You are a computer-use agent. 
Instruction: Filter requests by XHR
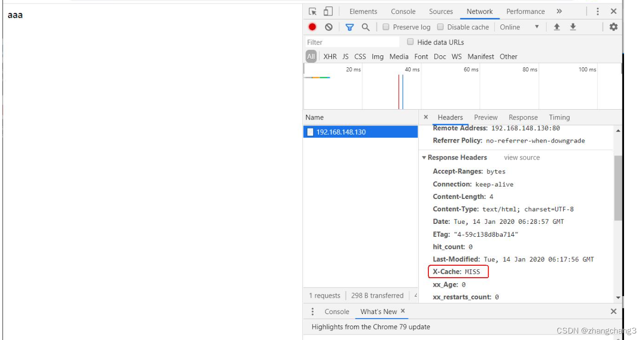pos(330,56)
